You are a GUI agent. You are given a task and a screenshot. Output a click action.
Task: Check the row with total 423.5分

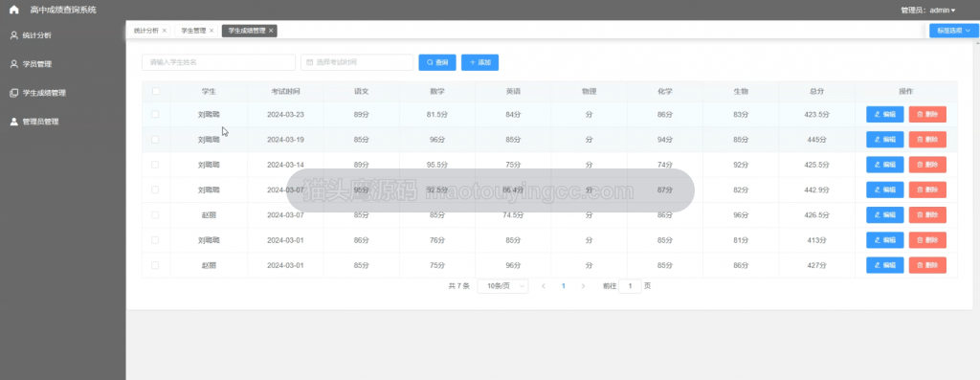tap(156, 114)
